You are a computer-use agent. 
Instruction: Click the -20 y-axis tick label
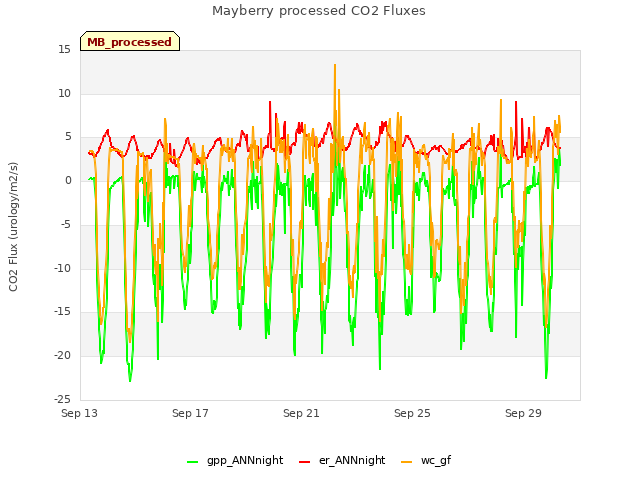coord(63,356)
